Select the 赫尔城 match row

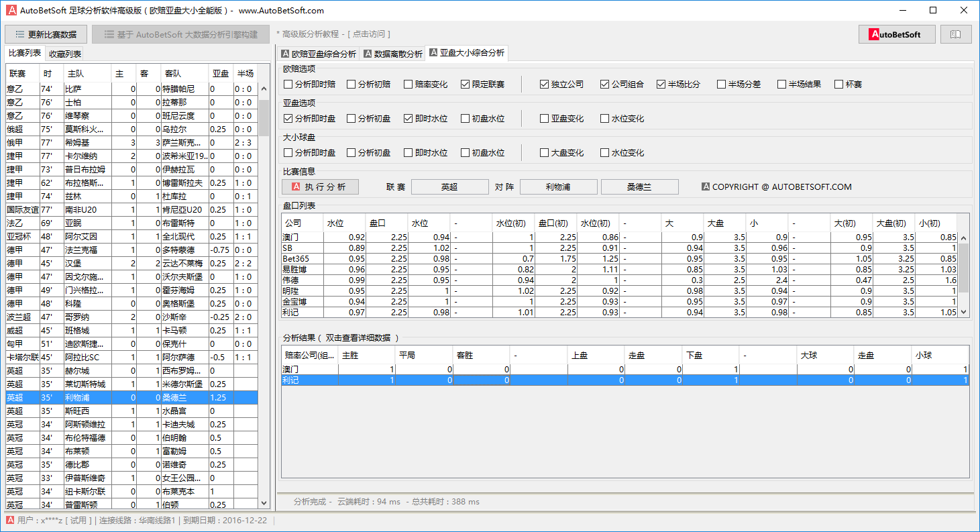(x=131, y=370)
